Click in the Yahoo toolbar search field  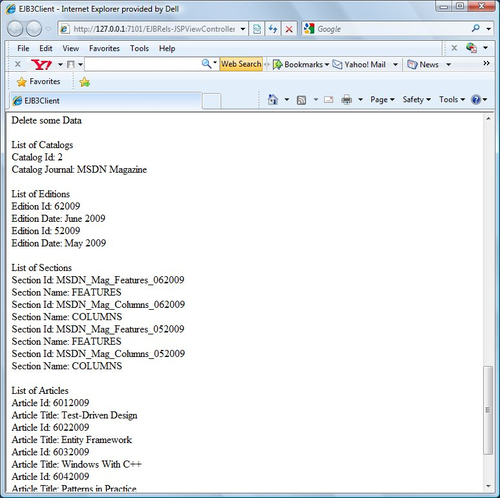[x=143, y=64]
